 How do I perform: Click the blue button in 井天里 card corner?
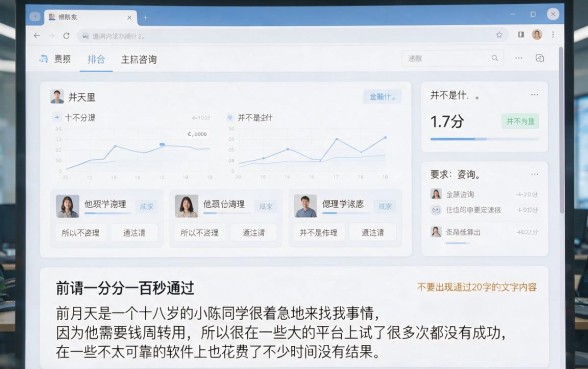pos(382,97)
